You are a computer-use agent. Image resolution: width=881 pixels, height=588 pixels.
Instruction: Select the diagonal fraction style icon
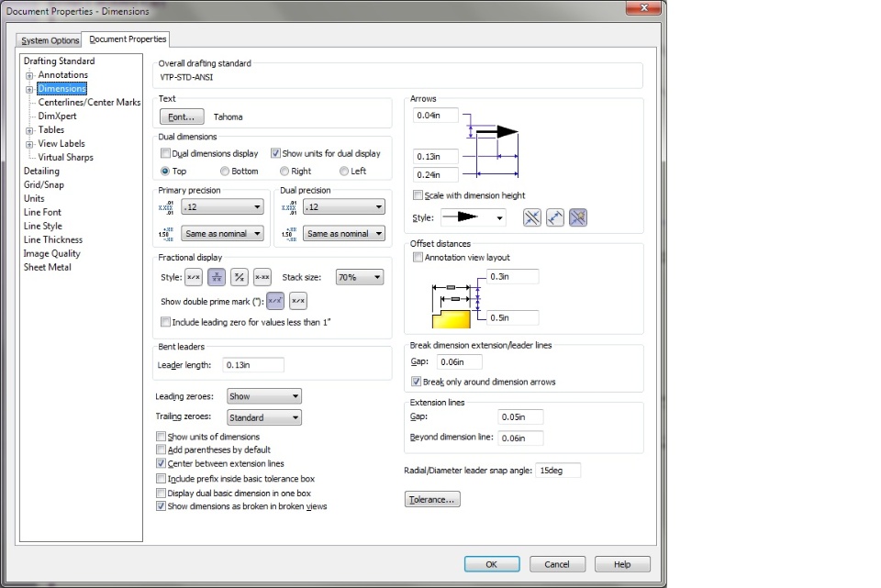click(240, 277)
